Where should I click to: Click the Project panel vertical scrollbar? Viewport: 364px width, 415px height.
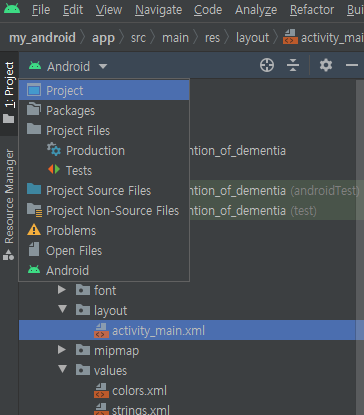coord(360,247)
